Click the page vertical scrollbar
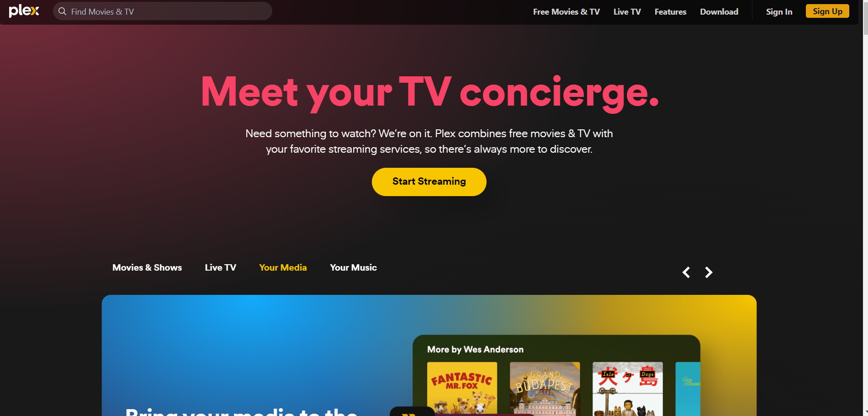The width and height of the screenshot is (868, 416). [x=865, y=208]
